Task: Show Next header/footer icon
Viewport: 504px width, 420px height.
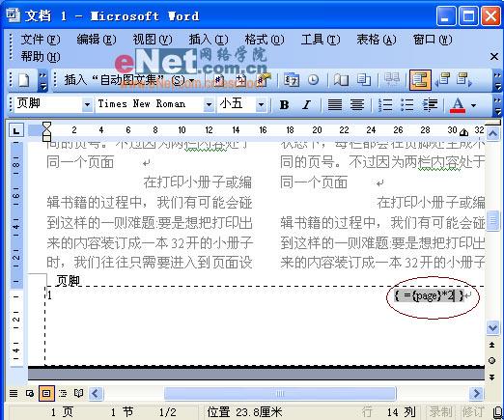Action: tap(464, 80)
